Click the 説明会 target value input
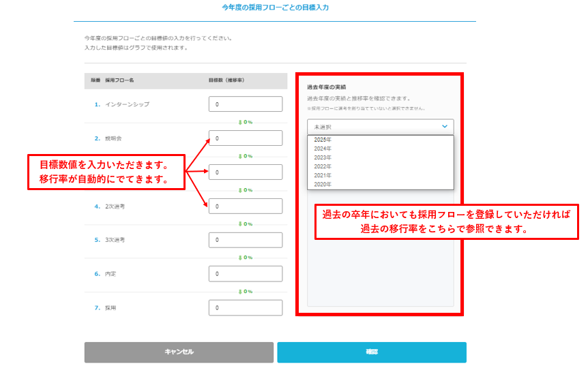Screen dimensions: 588x368 click(x=245, y=138)
